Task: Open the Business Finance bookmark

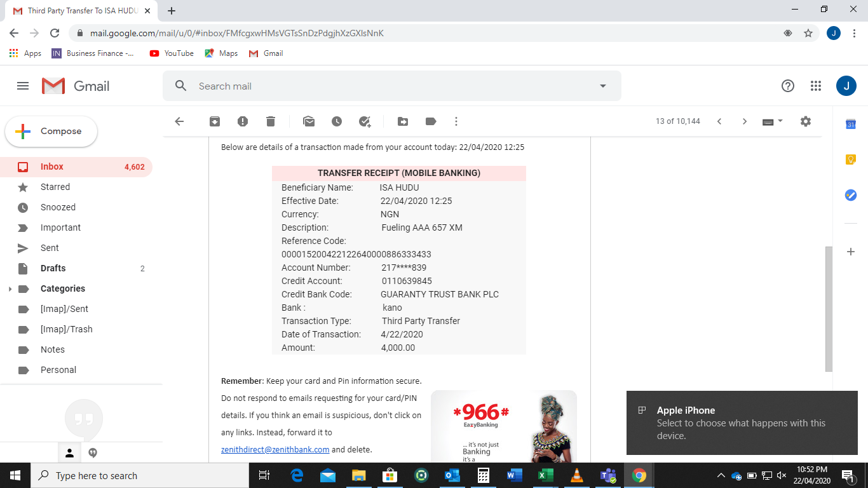Action: (x=93, y=53)
